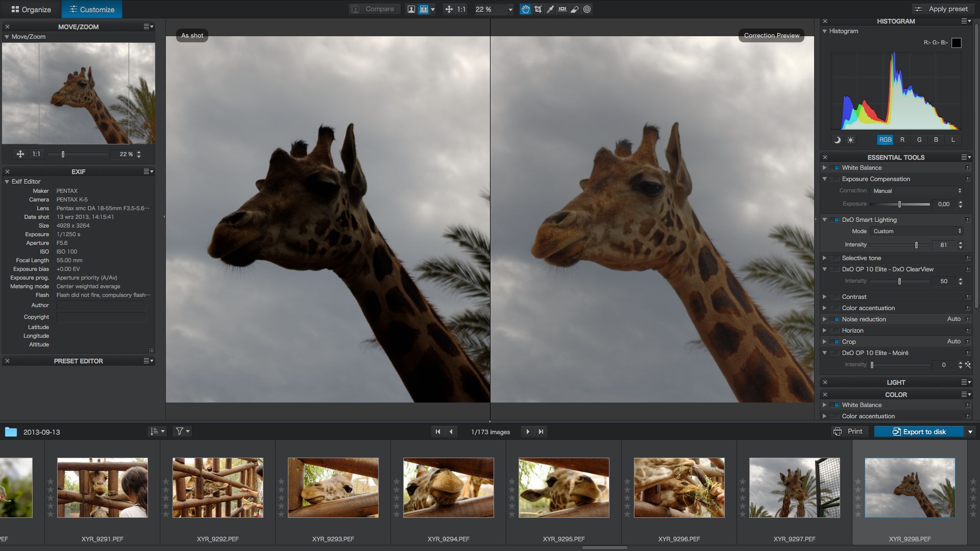Select thumbnail XYR_9294.PEF in filmstrip
This screenshot has height=551, width=980.
449,488
